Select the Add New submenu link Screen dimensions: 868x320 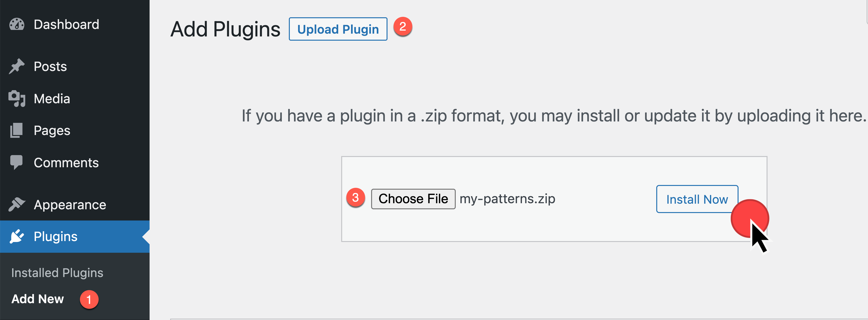point(37,299)
